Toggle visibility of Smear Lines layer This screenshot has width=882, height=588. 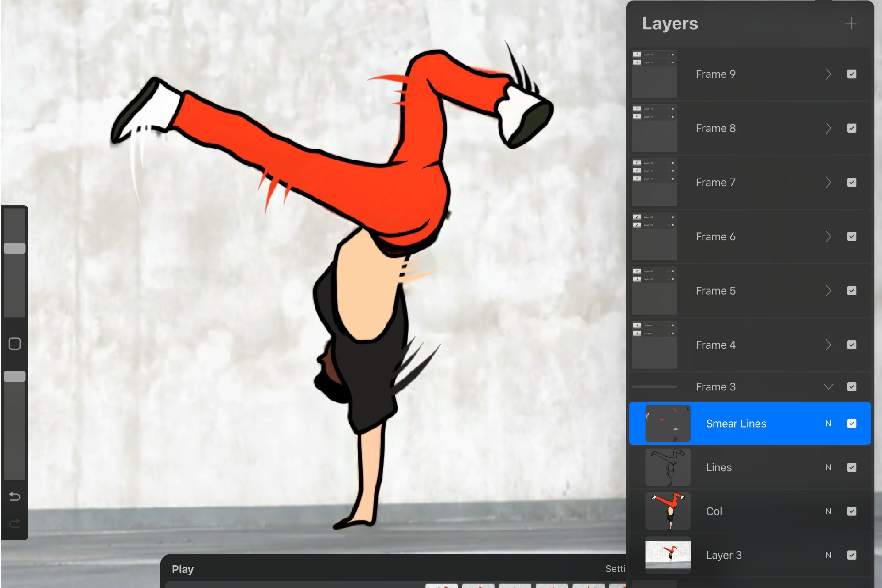851,424
